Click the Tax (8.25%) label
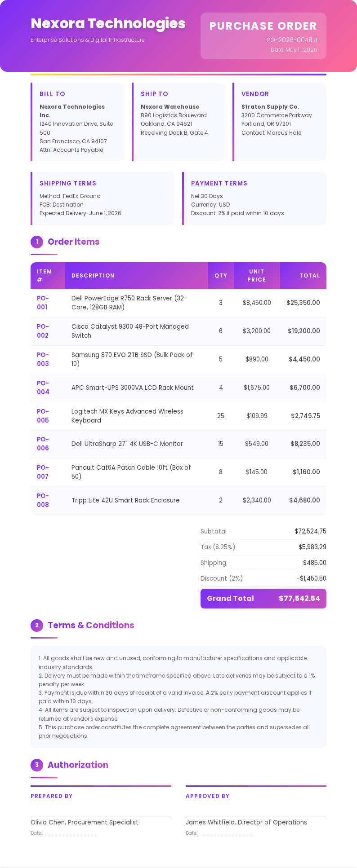357x868 pixels. pyautogui.click(x=218, y=547)
